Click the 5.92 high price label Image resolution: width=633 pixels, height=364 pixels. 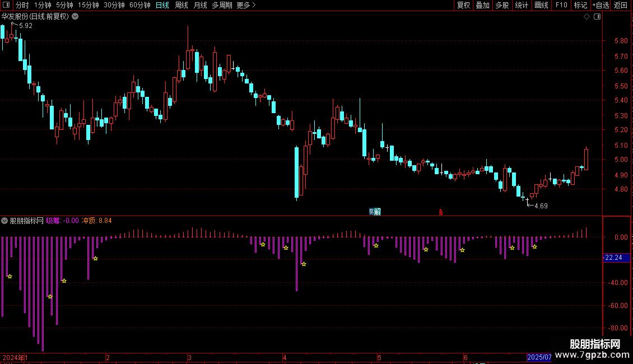tap(26, 26)
